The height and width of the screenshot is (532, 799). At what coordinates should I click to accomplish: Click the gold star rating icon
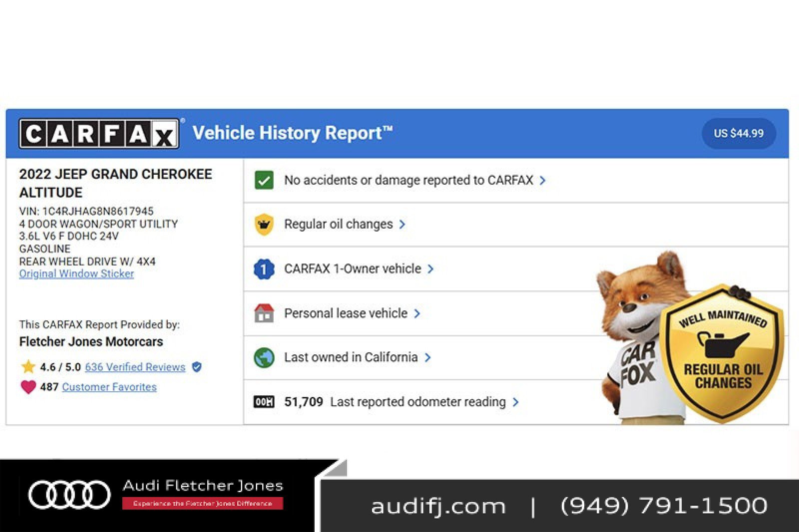pos(28,367)
